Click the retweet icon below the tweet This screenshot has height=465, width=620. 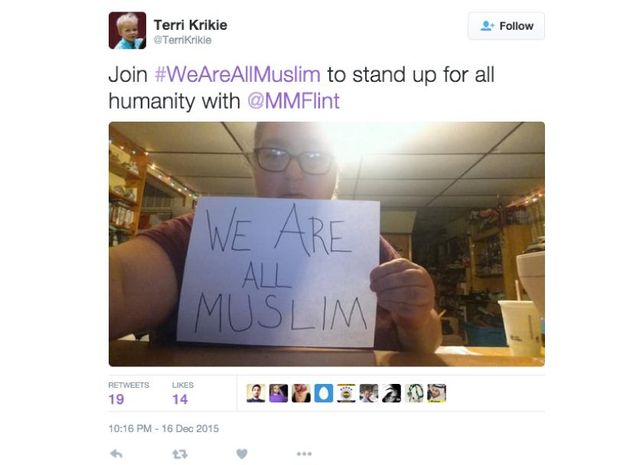pyautogui.click(x=180, y=454)
